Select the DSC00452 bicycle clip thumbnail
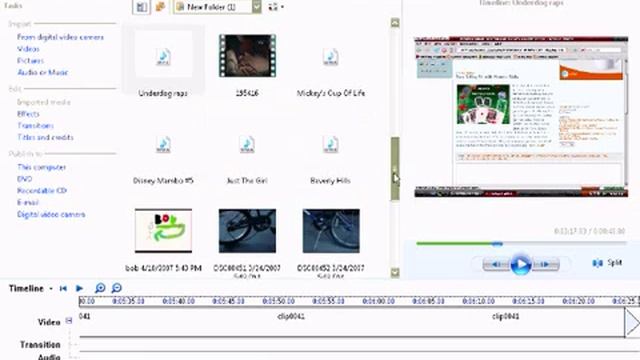640x360 pixels. point(331,231)
